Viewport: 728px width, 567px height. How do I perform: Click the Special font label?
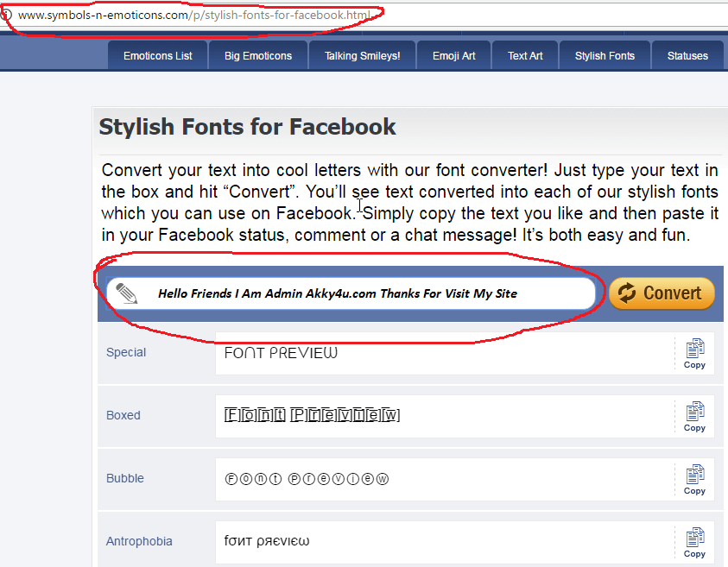point(126,352)
